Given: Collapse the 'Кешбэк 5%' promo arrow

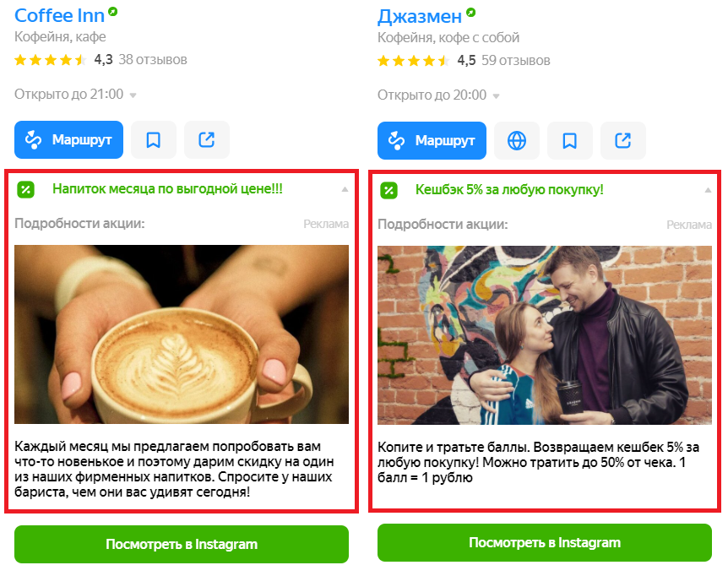Looking at the screenshot, I should pos(708,190).
